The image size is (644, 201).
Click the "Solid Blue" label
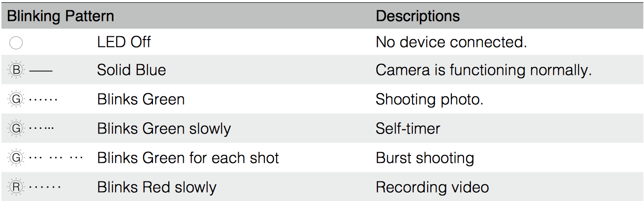[132, 70]
